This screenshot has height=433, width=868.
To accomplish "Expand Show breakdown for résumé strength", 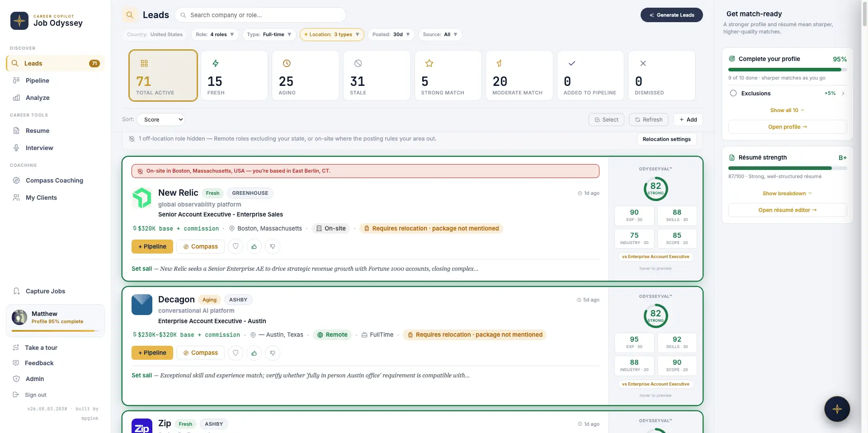I will [x=788, y=193].
